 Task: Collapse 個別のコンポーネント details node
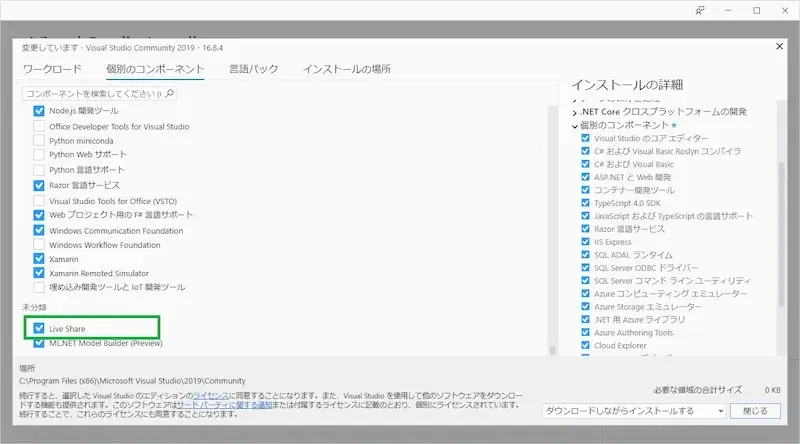click(x=575, y=126)
